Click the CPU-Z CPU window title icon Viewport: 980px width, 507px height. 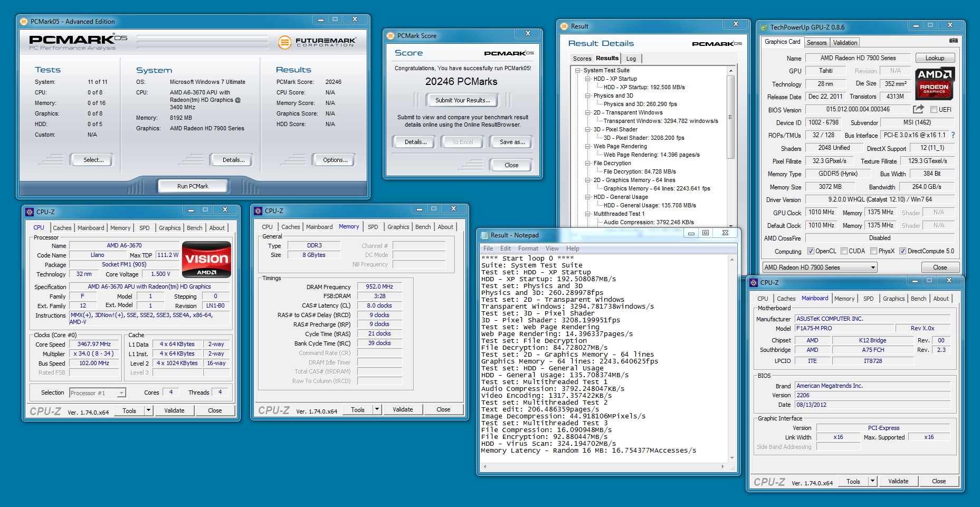pos(30,212)
